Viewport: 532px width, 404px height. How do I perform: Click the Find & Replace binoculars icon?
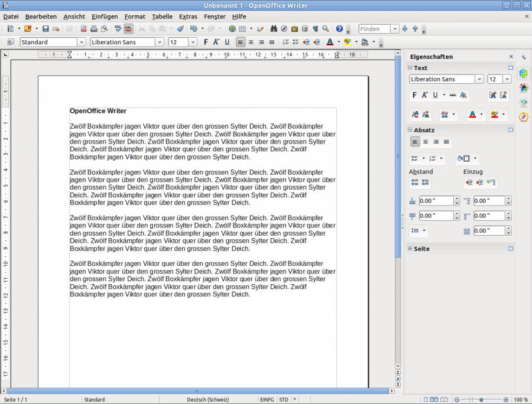tap(274, 28)
